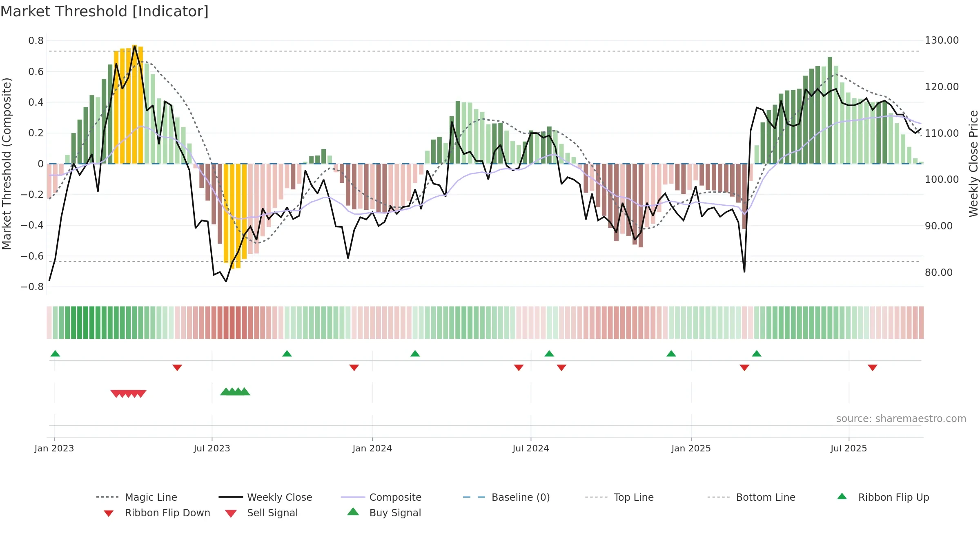
Task: Toggle Top Line legend entry
Action: [619, 497]
